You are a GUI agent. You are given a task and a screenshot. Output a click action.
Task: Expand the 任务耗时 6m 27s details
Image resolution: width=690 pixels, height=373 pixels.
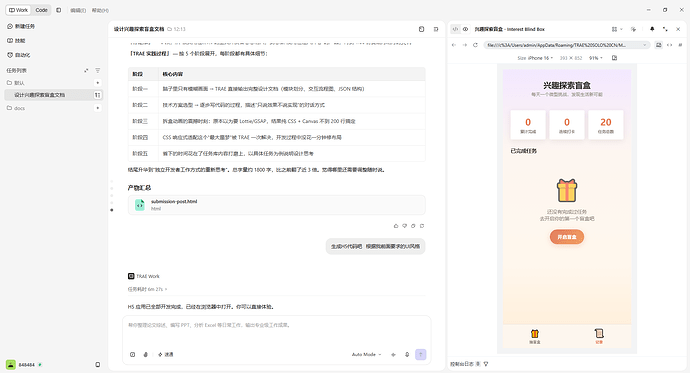pos(147,289)
